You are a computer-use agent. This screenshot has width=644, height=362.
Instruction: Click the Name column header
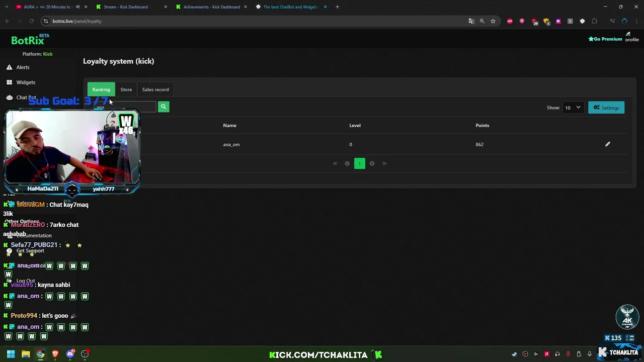pyautogui.click(x=229, y=125)
